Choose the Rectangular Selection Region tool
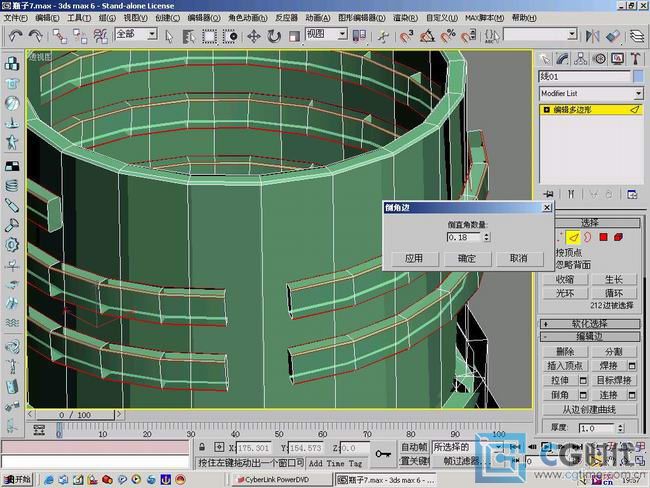This screenshot has width=650, height=488. pos(209,36)
